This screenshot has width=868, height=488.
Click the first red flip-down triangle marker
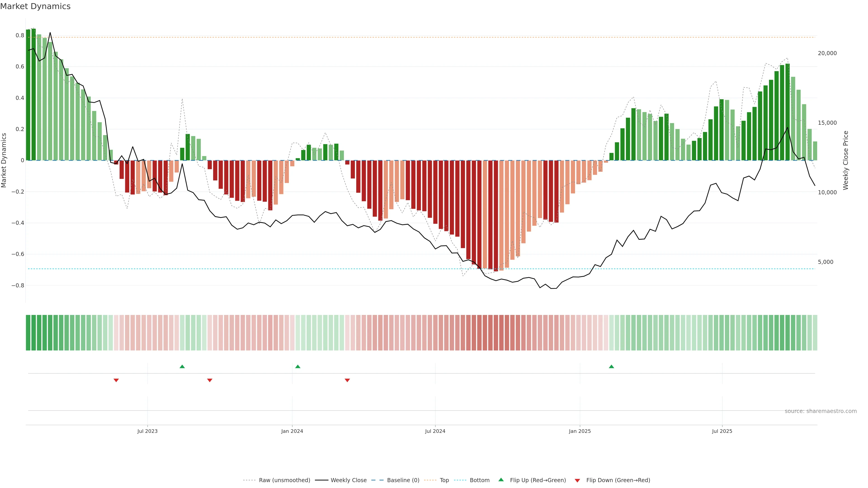(x=116, y=380)
